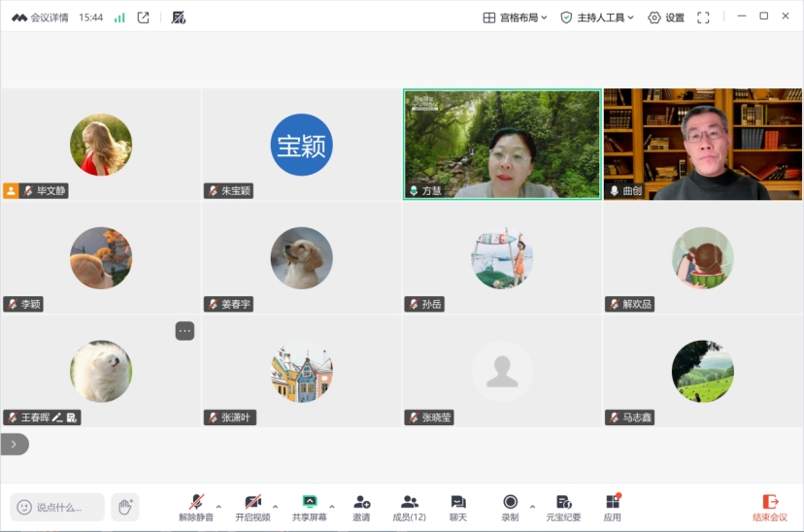This screenshot has height=532, width=804.
Task: Open Yuanbao minutes (元宝纪要)
Action: click(x=563, y=508)
